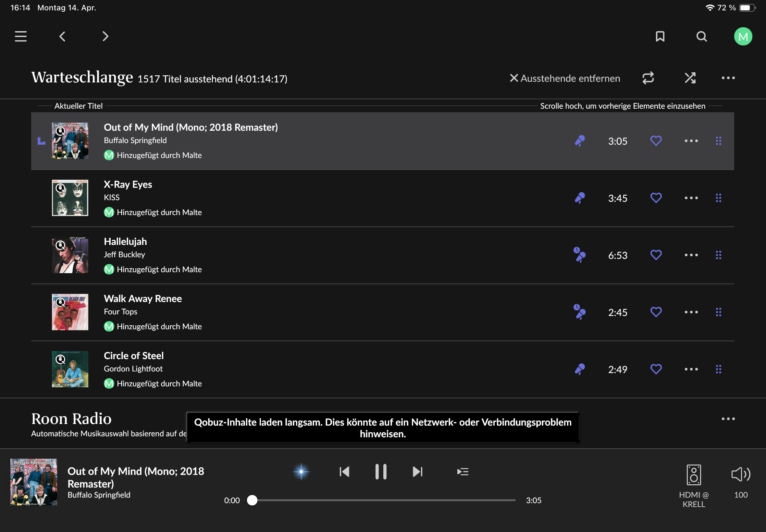Go forward with the right arrow
The height and width of the screenshot is (532, 766).
tap(105, 36)
